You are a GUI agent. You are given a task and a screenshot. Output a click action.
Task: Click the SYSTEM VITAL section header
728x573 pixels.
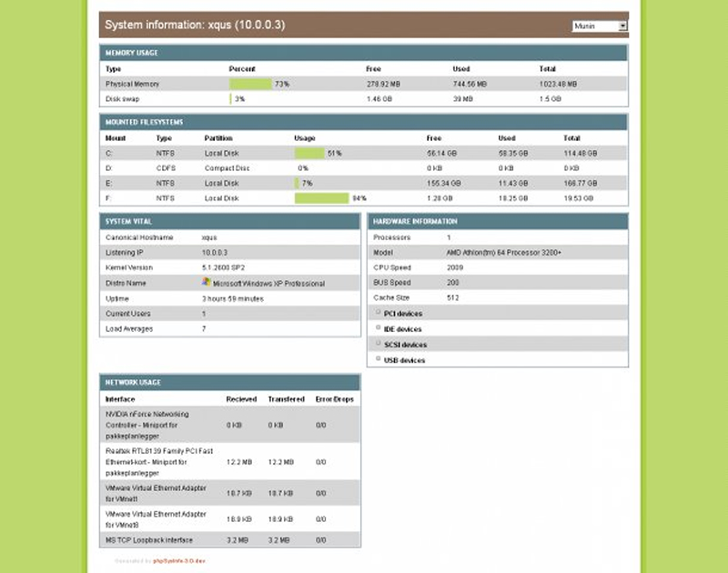[127, 219]
